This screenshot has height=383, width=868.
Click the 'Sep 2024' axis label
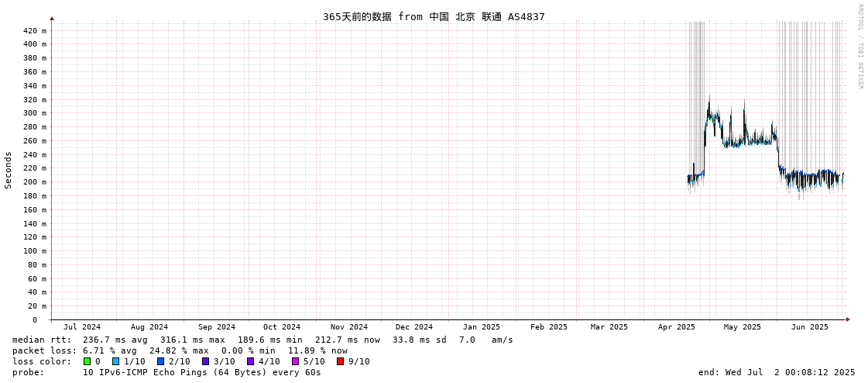coord(217,327)
